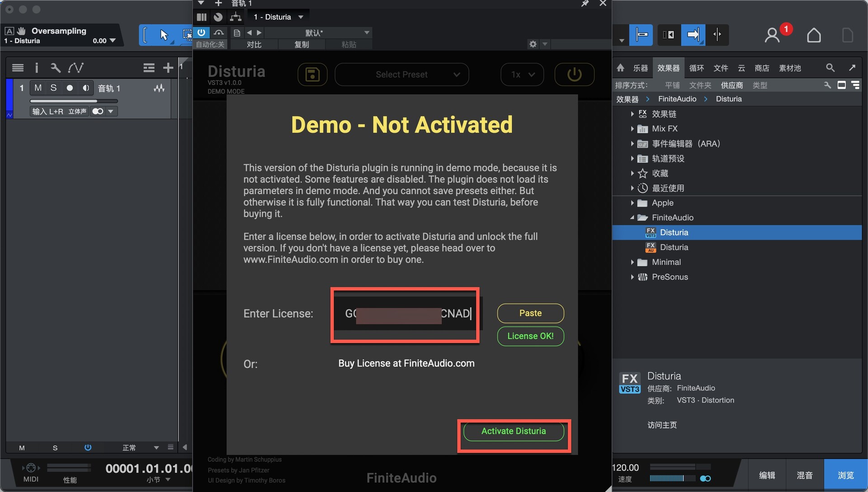The image size is (868, 492).
Task: Toggle the performance switch near tempo
Action: tap(705, 478)
